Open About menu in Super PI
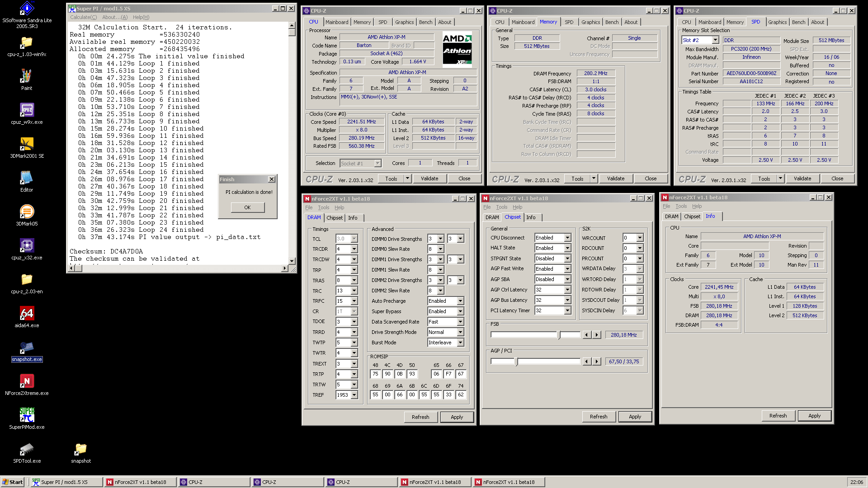868x488 pixels. point(115,17)
